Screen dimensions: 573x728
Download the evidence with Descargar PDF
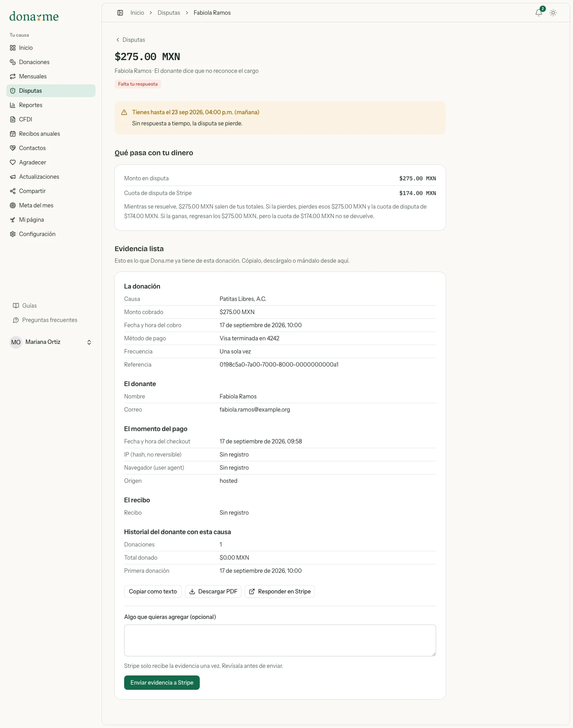click(213, 591)
